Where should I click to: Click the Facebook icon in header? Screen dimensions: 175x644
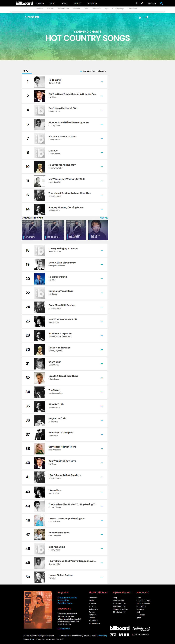[x=136, y=3]
